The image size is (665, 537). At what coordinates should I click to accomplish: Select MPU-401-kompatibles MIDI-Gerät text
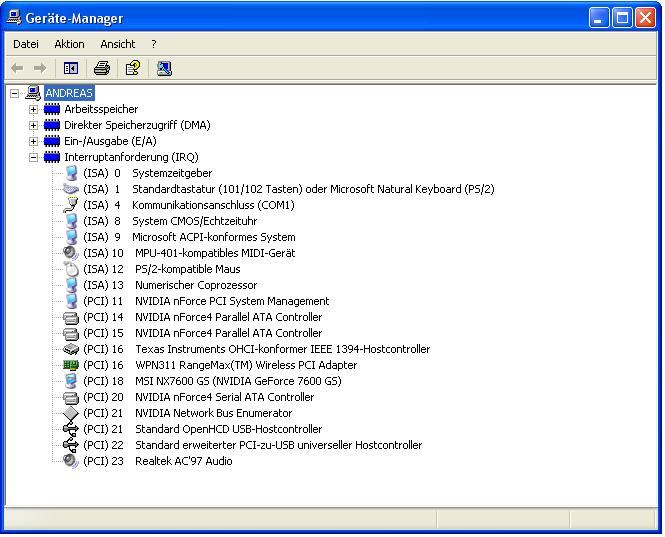[x=215, y=253]
